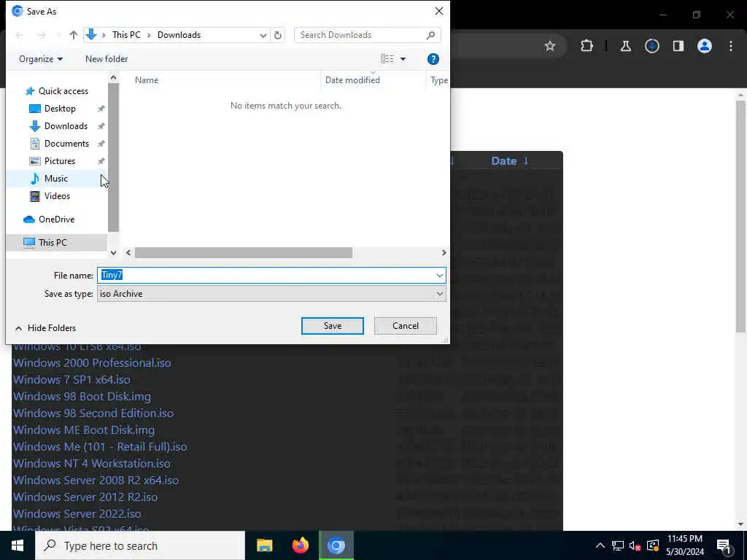Expand the view options dropdown arrow
747x560 pixels.
click(403, 59)
